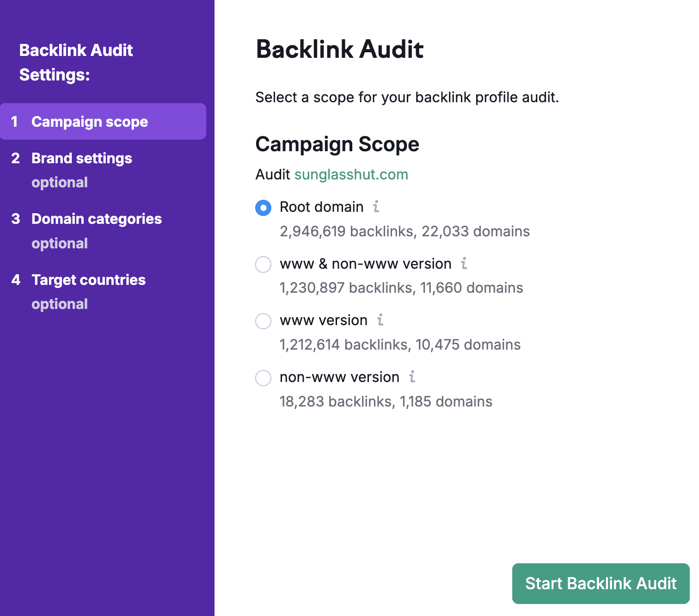Click the step 2 number in the sidebar
Viewport: 699px width, 616px height.
(16, 158)
